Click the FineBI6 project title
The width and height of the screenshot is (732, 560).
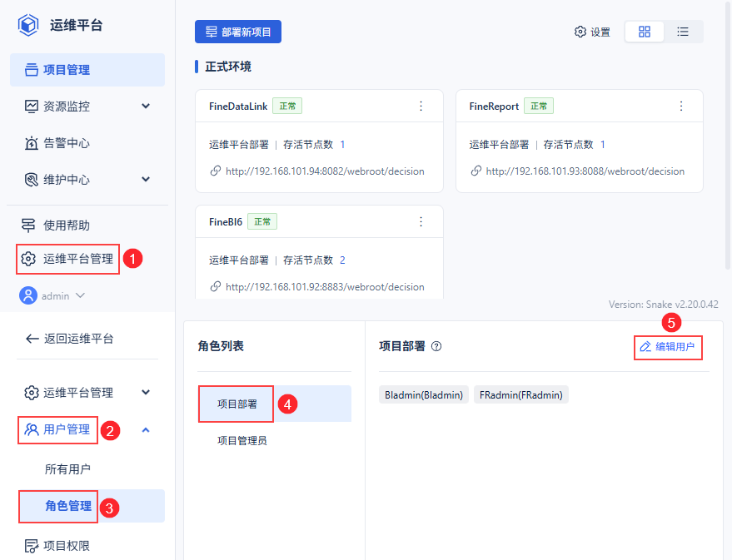pyautogui.click(x=226, y=222)
